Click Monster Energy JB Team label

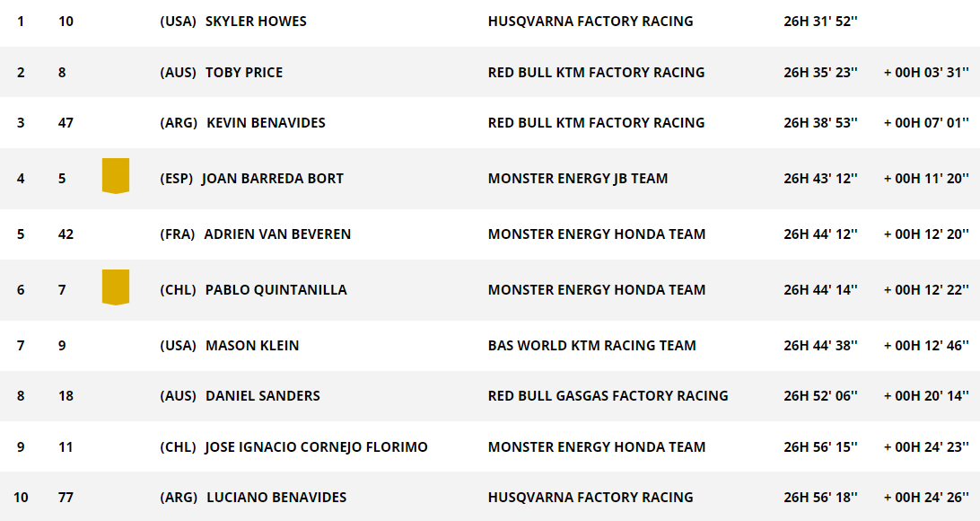tap(578, 178)
